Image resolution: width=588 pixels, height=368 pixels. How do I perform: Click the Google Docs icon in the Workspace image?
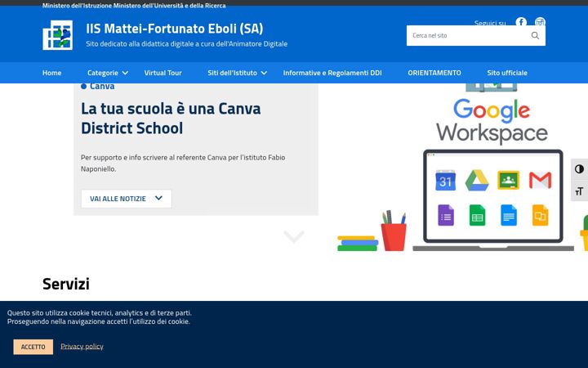tap(509, 215)
